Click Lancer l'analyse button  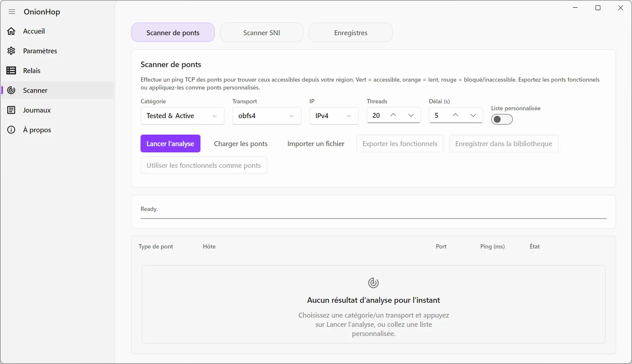(171, 143)
